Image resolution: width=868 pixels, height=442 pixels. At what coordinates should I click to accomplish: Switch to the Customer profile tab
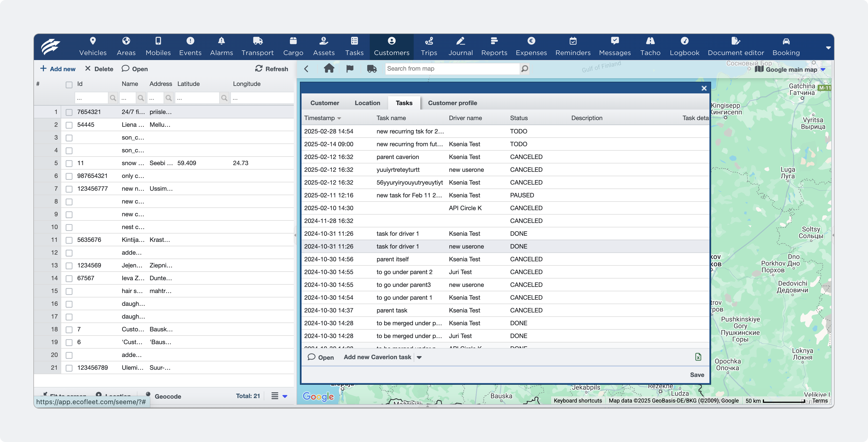452,103
